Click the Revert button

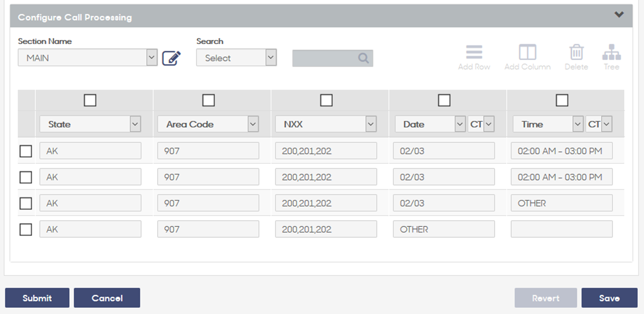tap(546, 298)
